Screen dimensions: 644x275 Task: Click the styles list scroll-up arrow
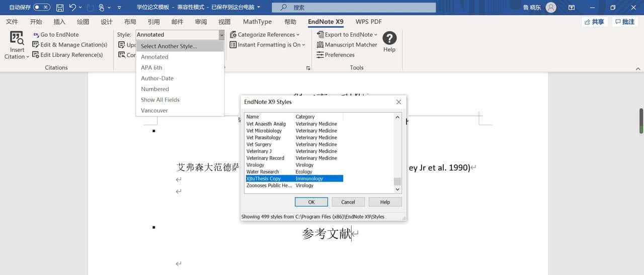click(397, 117)
